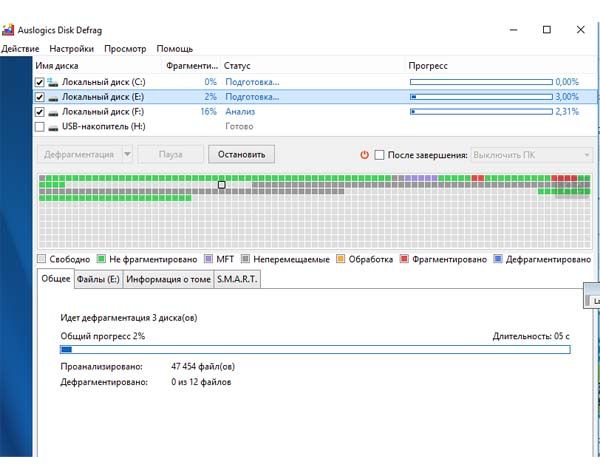
Task: Open the Действие menu
Action: coord(20,49)
